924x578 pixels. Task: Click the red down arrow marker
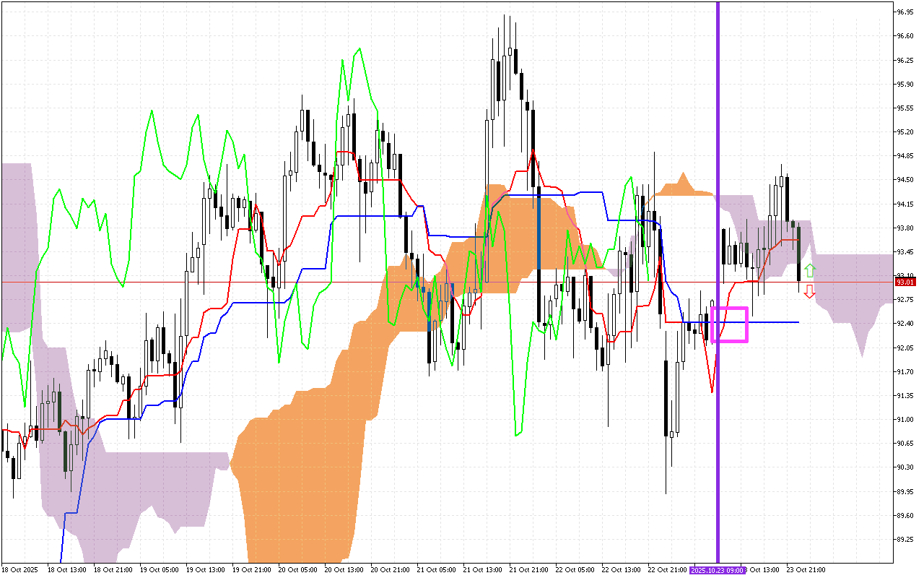(810, 291)
